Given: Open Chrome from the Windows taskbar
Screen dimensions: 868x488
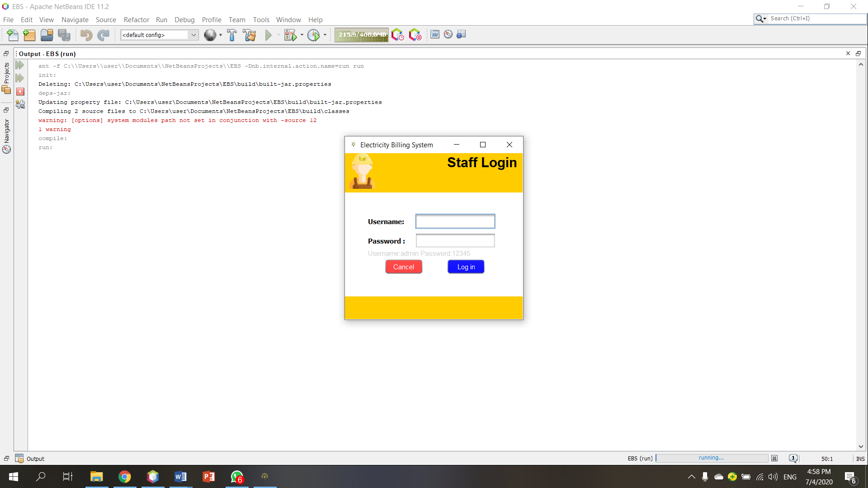Looking at the screenshot, I should [x=124, y=477].
